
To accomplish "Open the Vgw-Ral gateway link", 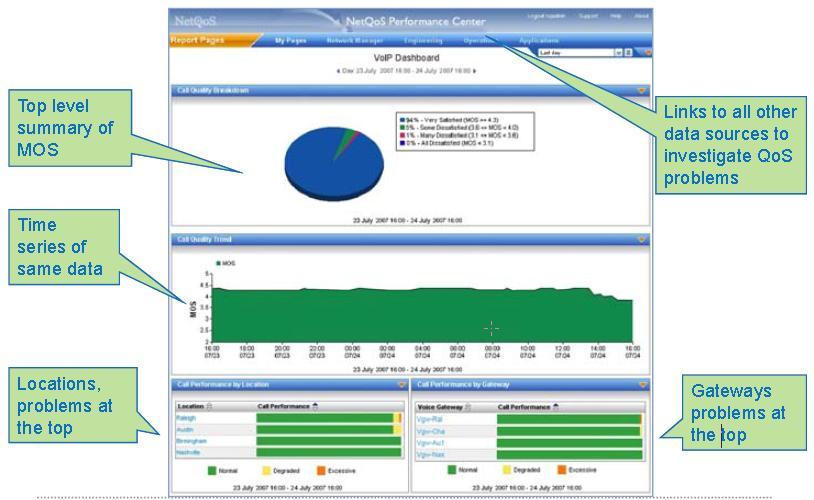I will [x=429, y=420].
